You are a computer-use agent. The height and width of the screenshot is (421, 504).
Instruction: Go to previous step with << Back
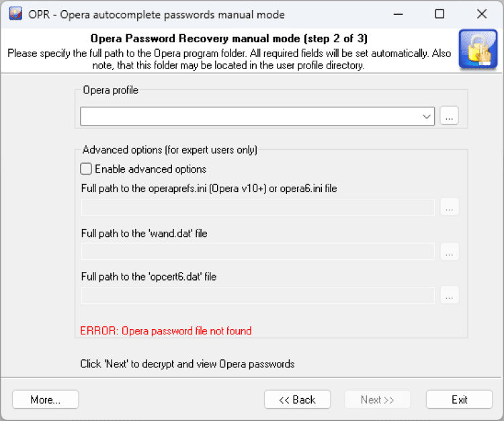[297, 400]
